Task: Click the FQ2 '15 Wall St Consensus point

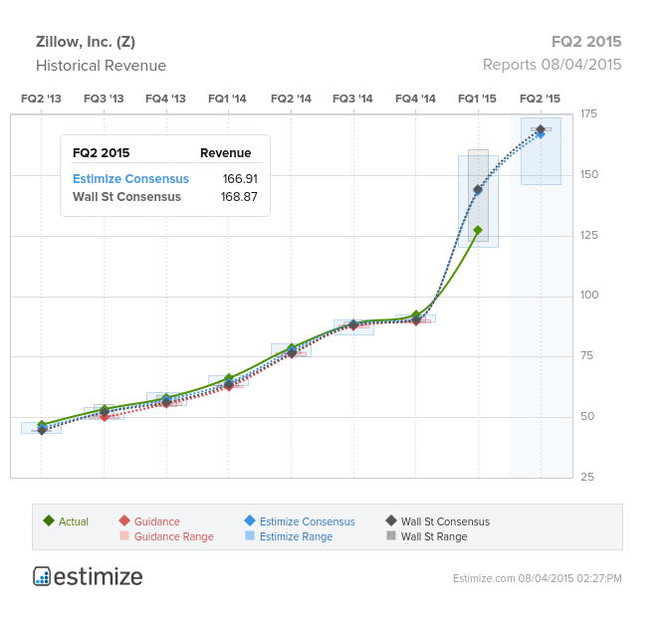Action: click(541, 129)
